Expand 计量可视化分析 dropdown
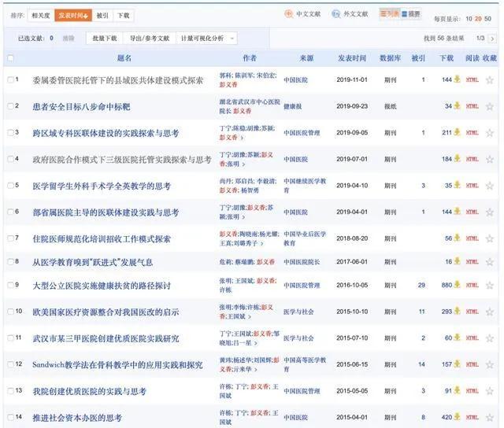 (x=206, y=39)
